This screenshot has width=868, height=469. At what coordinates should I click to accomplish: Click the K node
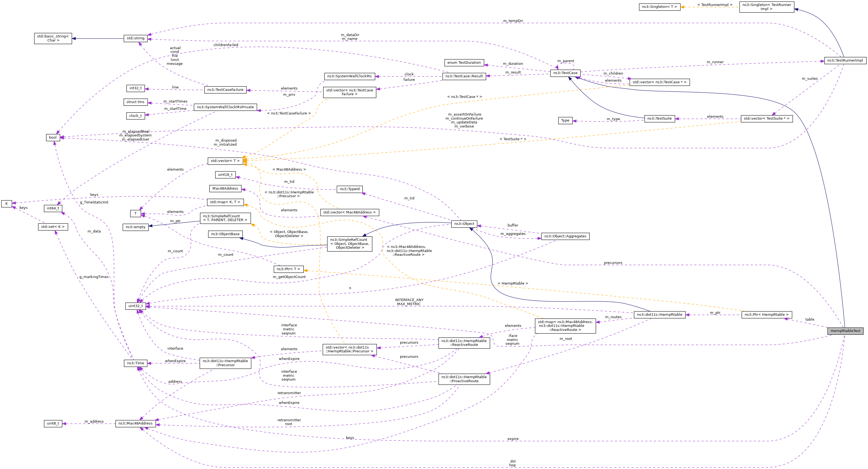(x=7, y=204)
